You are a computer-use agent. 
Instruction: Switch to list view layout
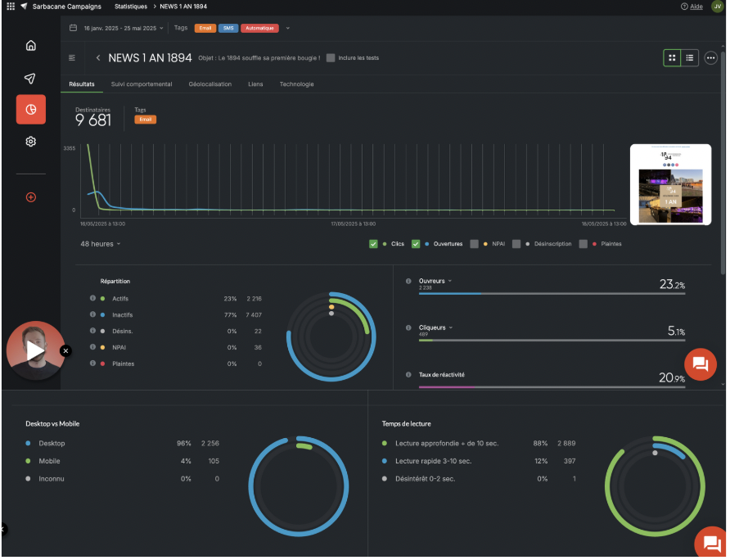[690, 58]
